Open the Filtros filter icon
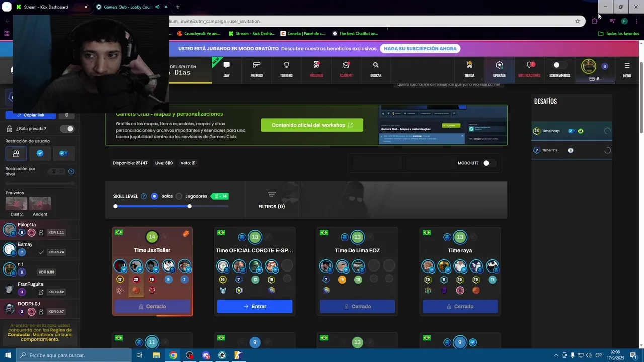 [x=272, y=195]
